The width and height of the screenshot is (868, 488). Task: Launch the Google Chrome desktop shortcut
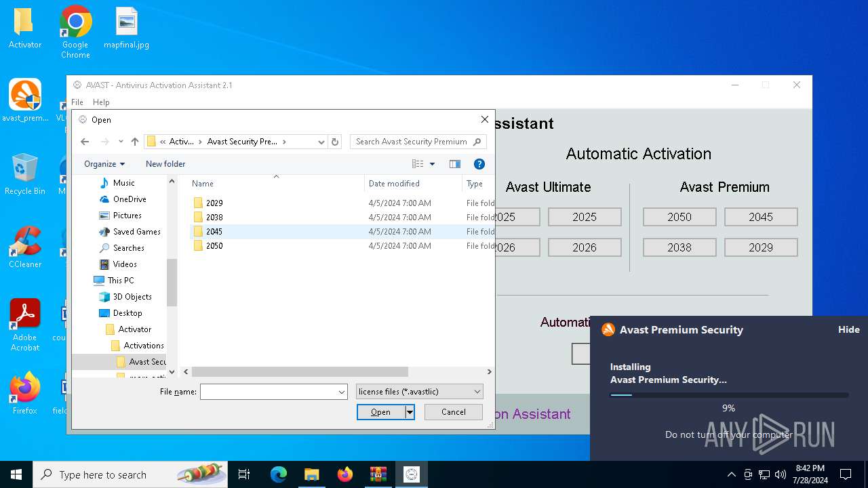tap(75, 30)
